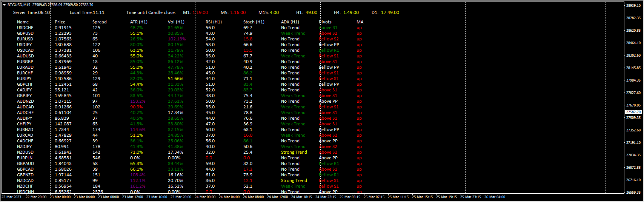The height and width of the screenshot is (202, 644).
Task: Click Weak Trend in the GBPUSD row
Action: click(293, 33)
